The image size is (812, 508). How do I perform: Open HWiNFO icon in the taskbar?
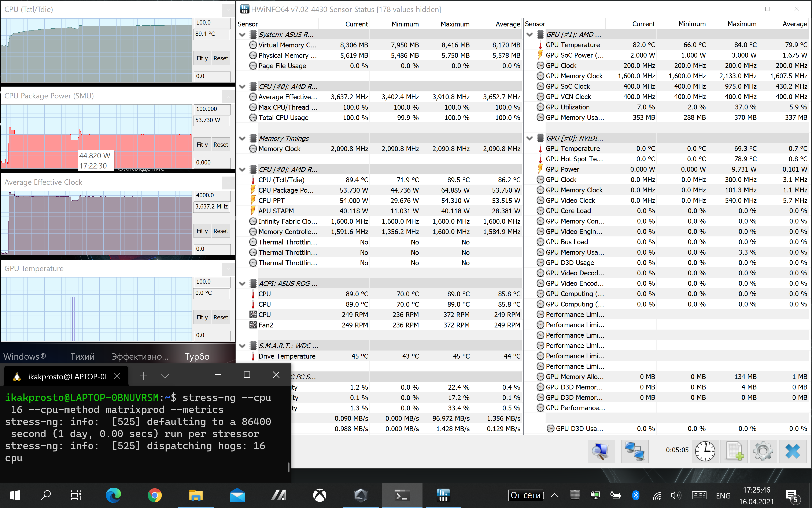(443, 495)
